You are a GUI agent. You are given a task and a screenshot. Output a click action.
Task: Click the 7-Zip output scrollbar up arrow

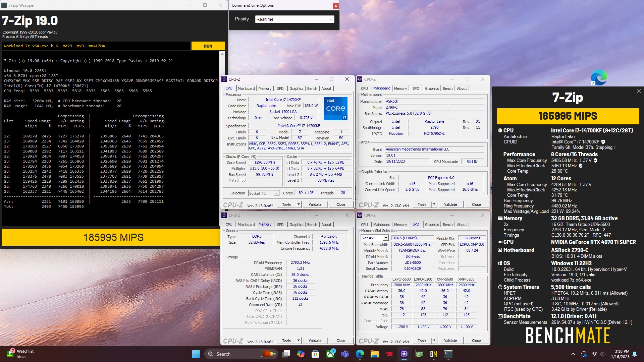click(222, 54)
